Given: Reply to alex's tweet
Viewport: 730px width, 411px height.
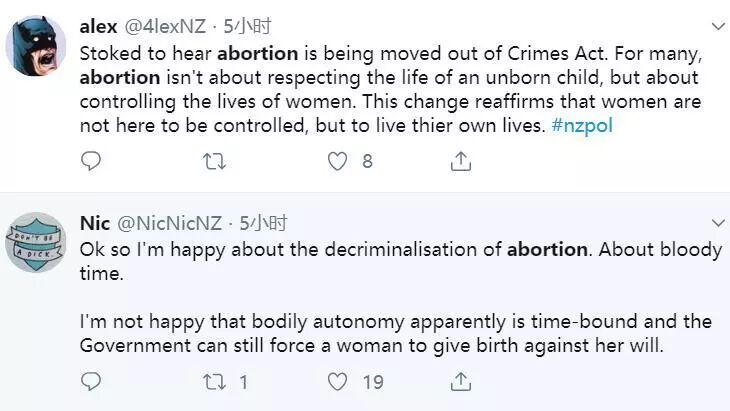Looking at the screenshot, I should [91, 161].
